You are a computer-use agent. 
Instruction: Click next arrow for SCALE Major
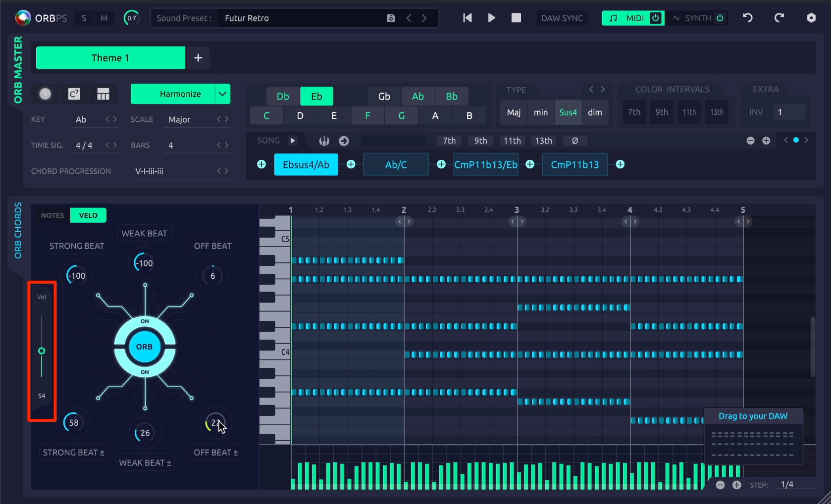click(226, 119)
